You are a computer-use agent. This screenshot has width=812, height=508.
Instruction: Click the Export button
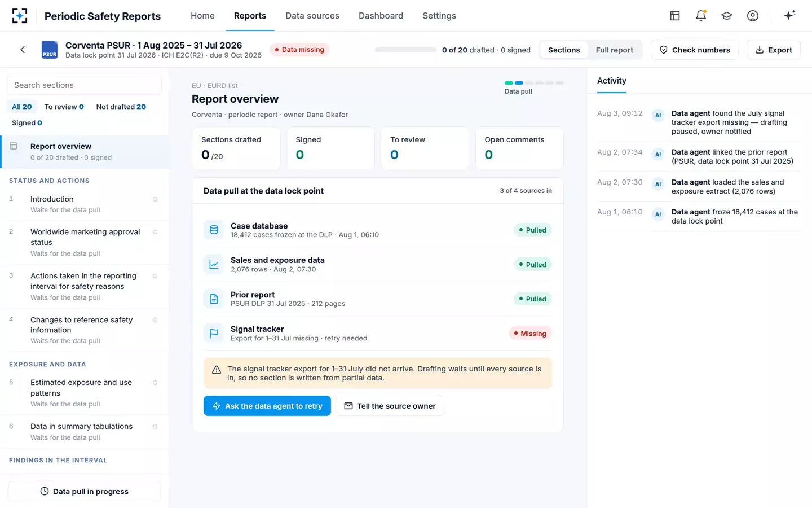tap(774, 50)
